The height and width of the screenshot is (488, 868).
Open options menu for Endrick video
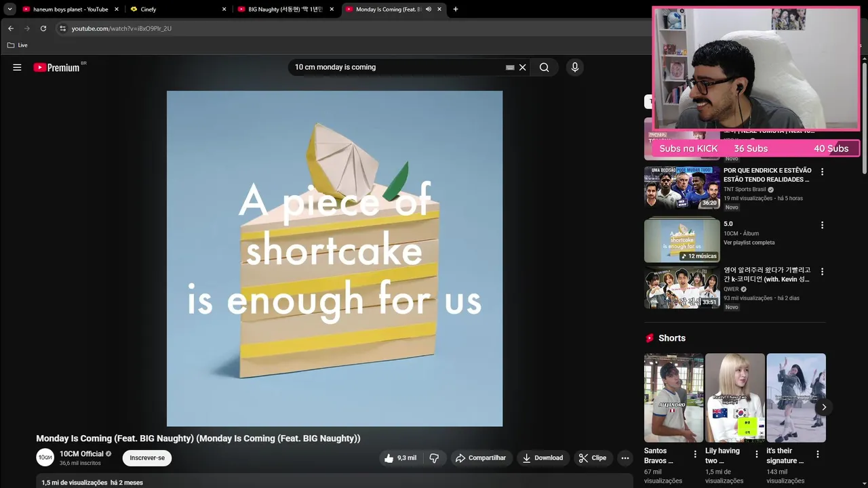tap(822, 172)
